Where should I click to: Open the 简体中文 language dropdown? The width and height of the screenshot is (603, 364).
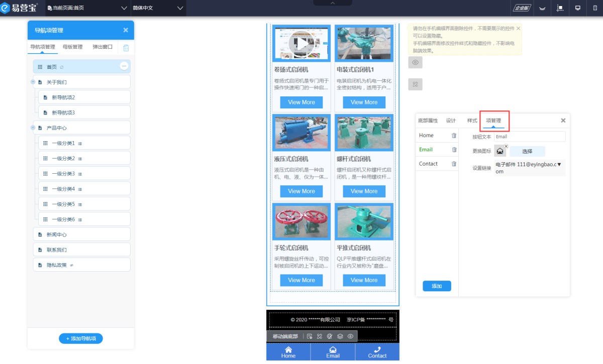click(158, 8)
